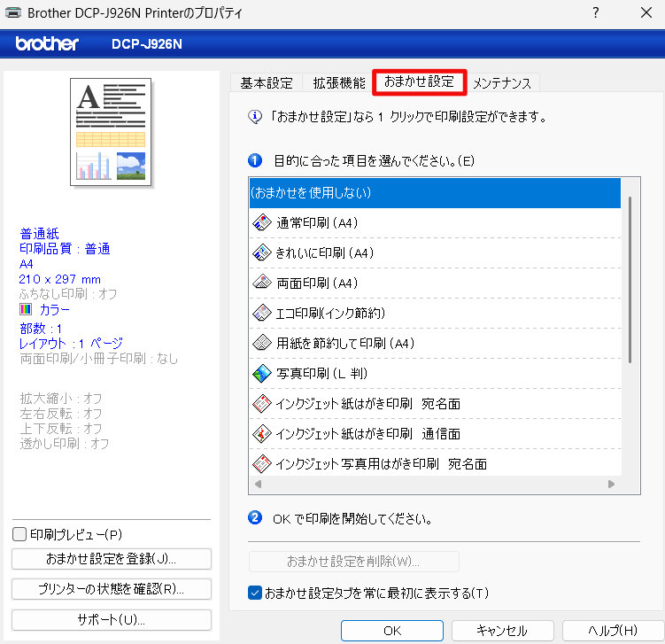The image size is (665, 644).
Task: Click the 用紙を節約して印刷 (A4) preset icon
Action: pyautogui.click(x=262, y=343)
